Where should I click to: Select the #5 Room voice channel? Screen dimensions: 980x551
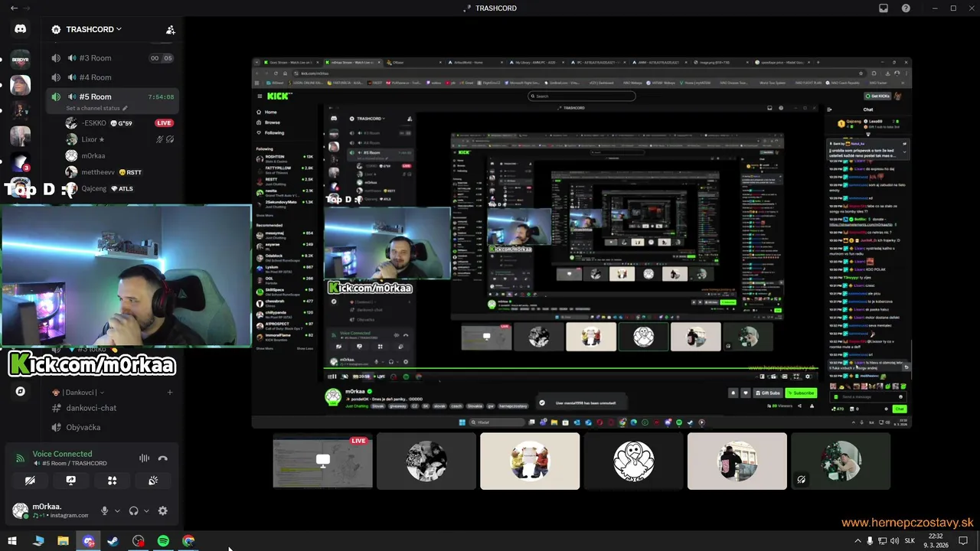tap(112, 96)
